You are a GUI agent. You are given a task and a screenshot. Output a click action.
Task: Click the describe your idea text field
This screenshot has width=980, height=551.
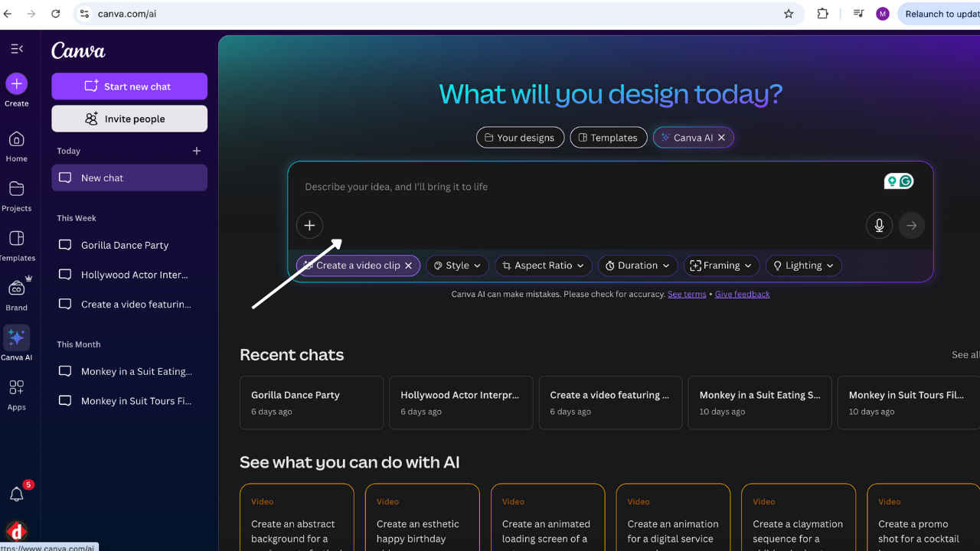[x=582, y=187]
